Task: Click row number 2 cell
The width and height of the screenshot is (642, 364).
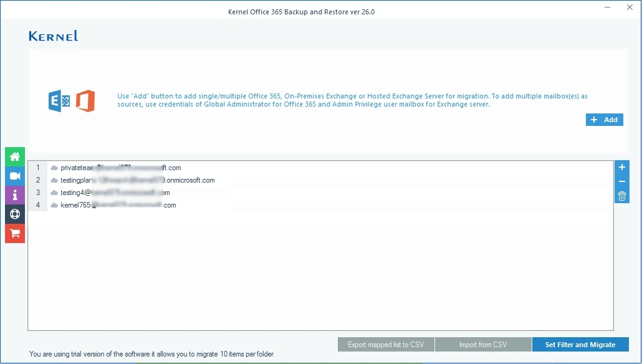Action: tap(37, 180)
